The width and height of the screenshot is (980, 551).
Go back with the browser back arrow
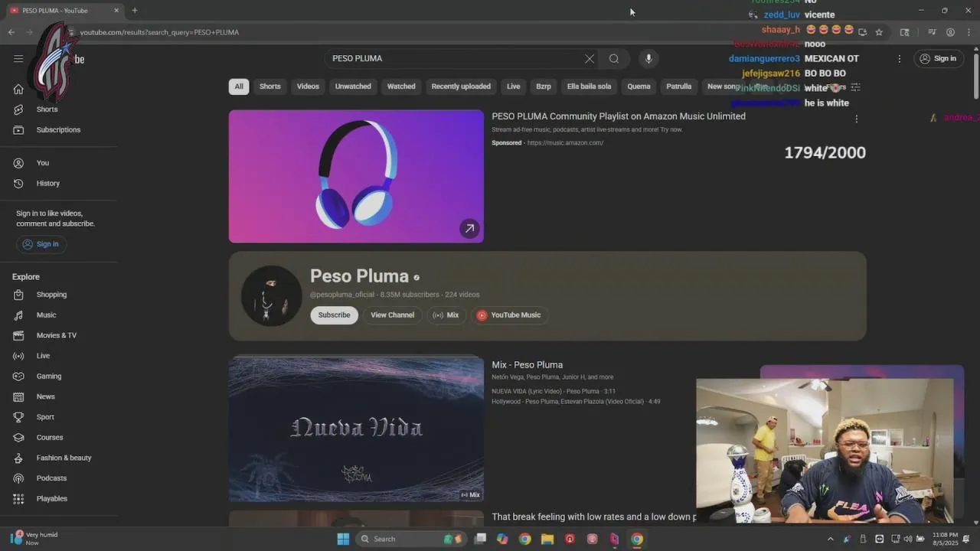[11, 32]
